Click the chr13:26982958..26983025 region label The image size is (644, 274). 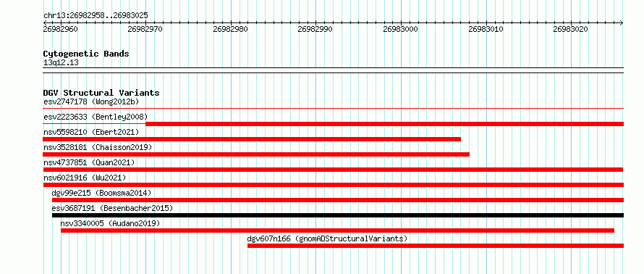point(96,16)
